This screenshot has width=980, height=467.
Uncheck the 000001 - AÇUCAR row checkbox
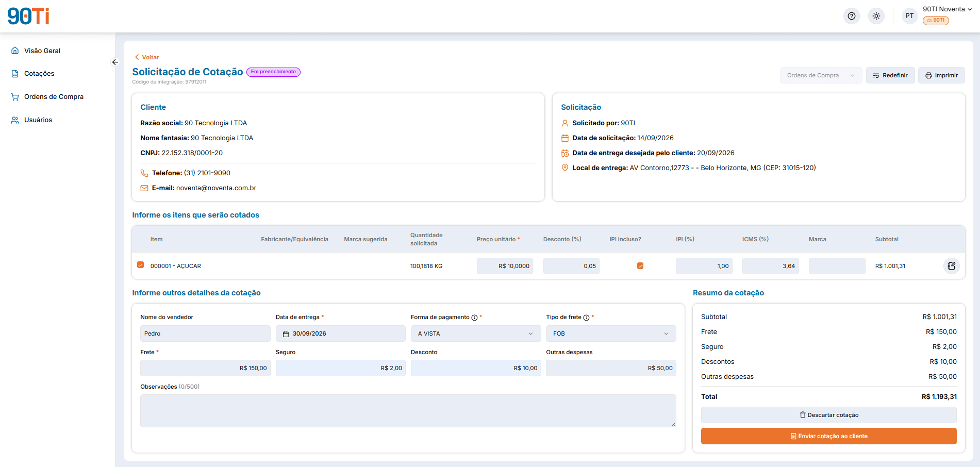(140, 265)
